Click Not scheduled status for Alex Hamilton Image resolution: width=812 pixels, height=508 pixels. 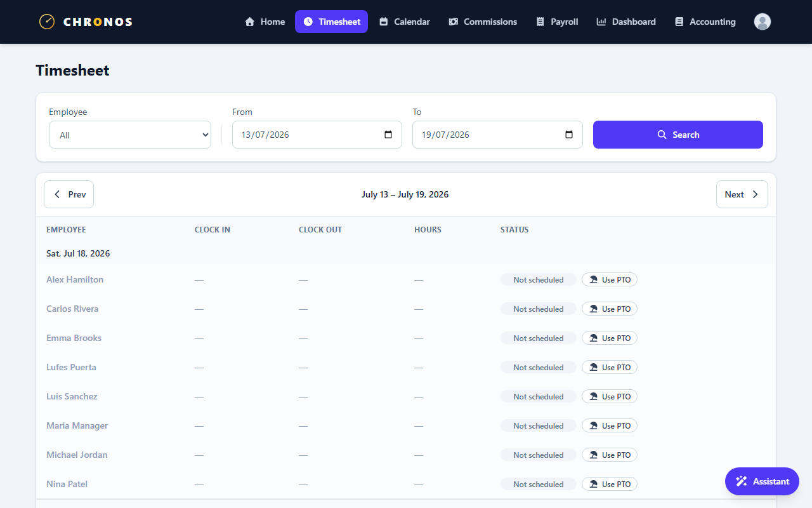click(539, 279)
